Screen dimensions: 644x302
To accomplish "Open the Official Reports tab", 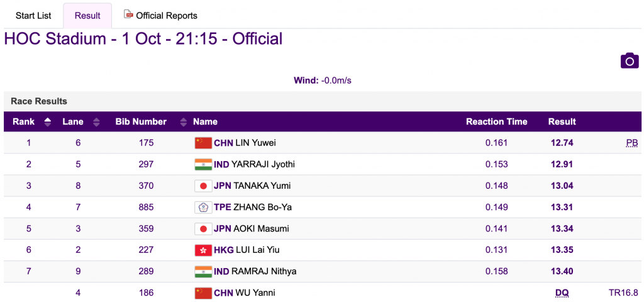I will [x=160, y=16].
